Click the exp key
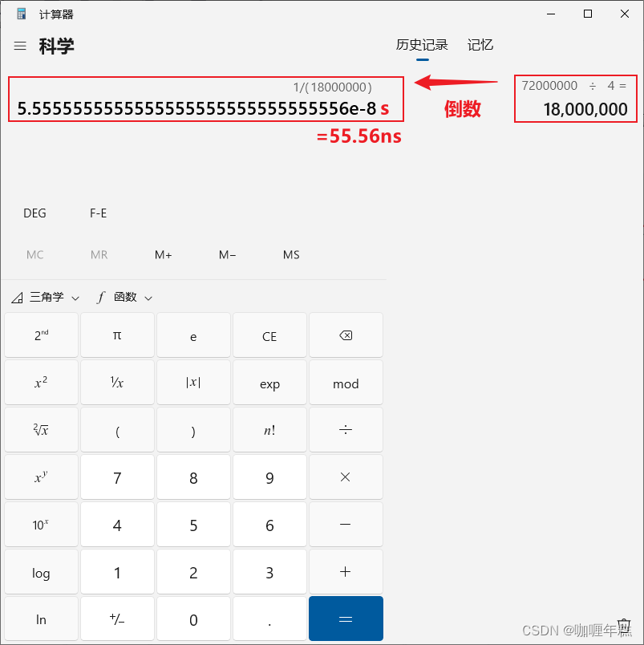The width and height of the screenshot is (644, 645). click(x=269, y=383)
